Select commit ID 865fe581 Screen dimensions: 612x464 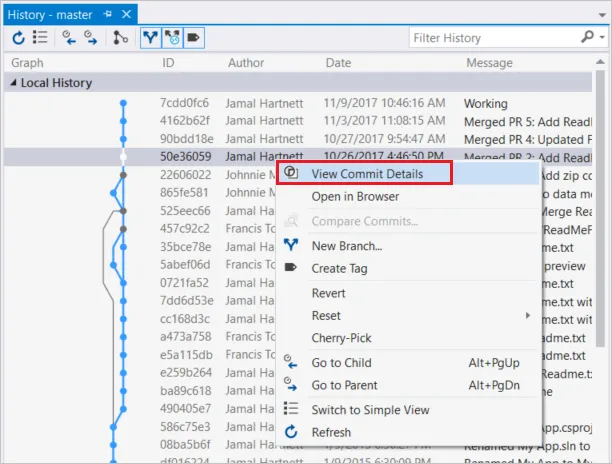(184, 193)
